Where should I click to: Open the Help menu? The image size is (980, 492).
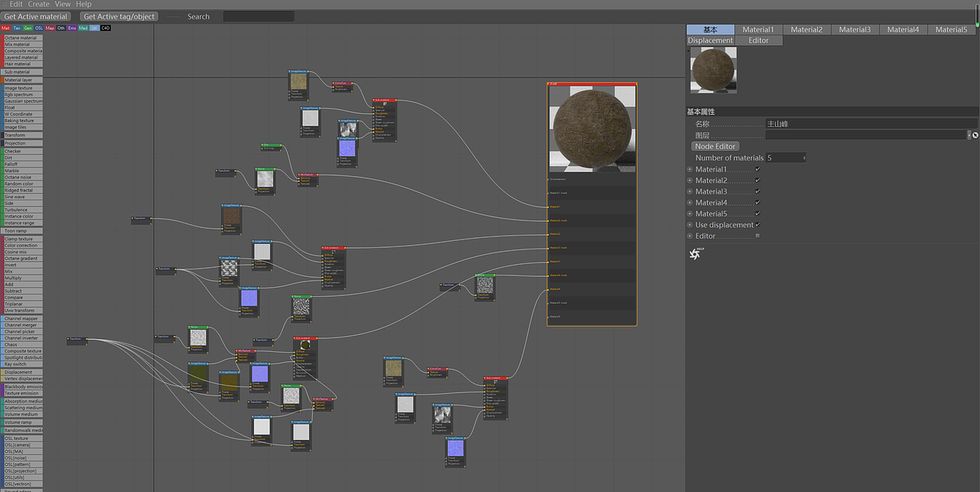tap(83, 4)
